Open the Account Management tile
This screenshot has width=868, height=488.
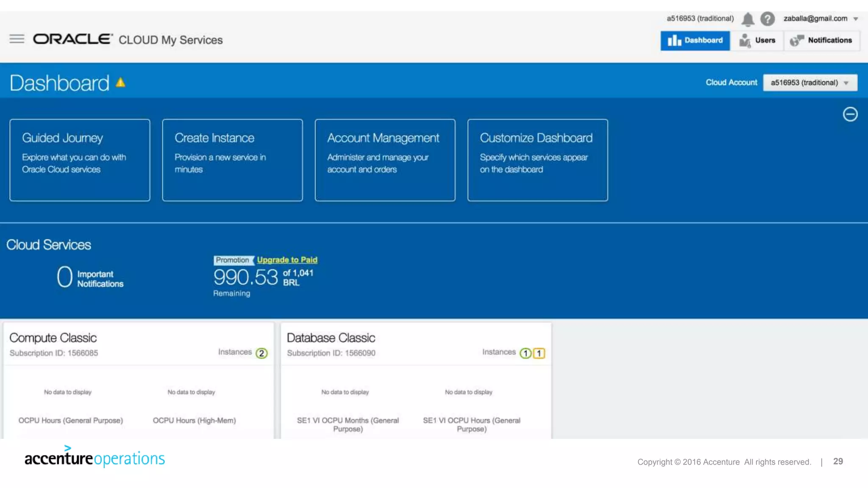[x=385, y=160]
